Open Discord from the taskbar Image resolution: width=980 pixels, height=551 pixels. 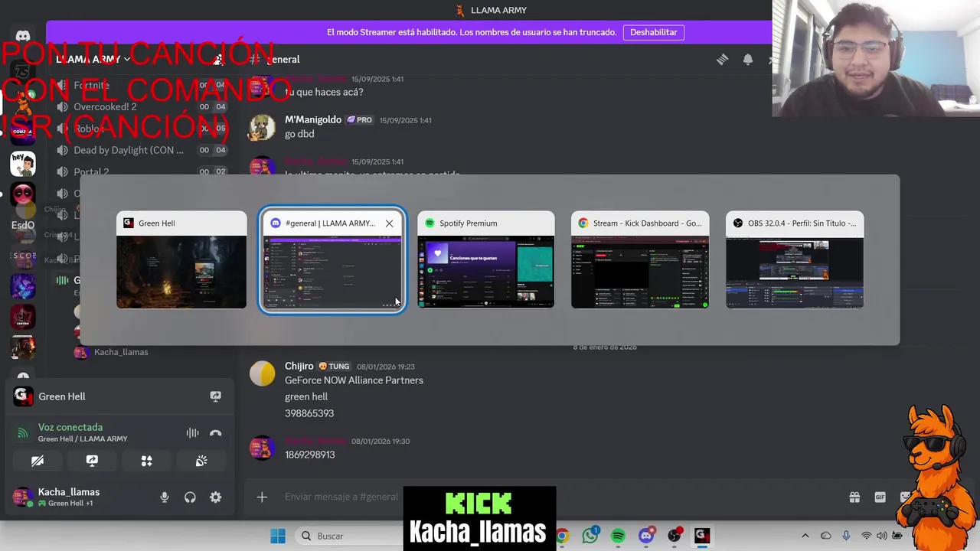point(646,536)
